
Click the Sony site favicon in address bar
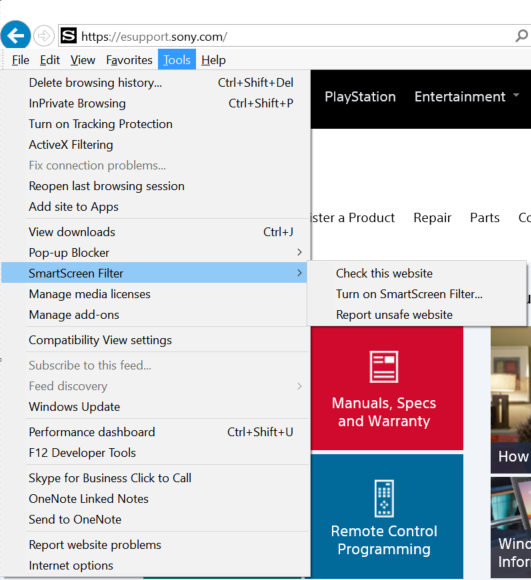[69, 36]
